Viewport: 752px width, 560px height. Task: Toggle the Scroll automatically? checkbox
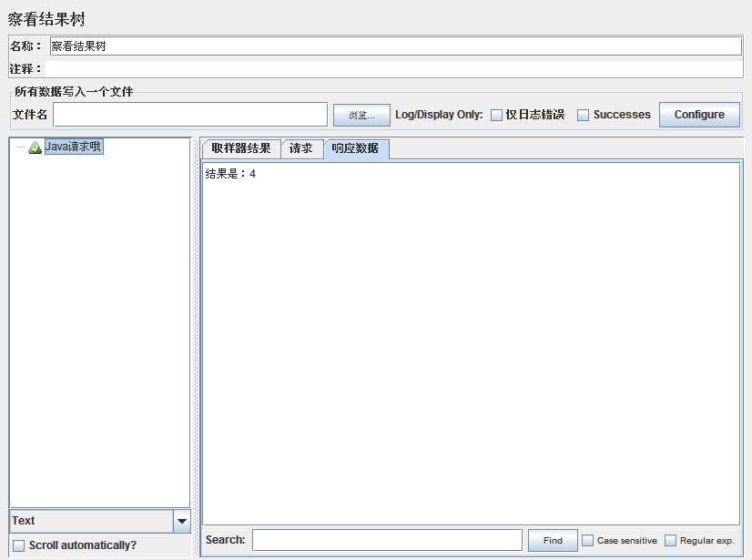[18, 545]
